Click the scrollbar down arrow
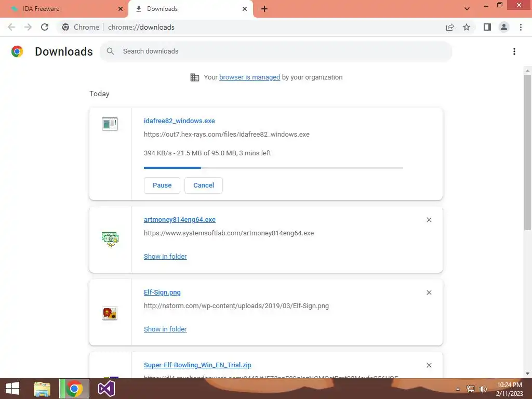This screenshot has height=399, width=532. (527, 374)
